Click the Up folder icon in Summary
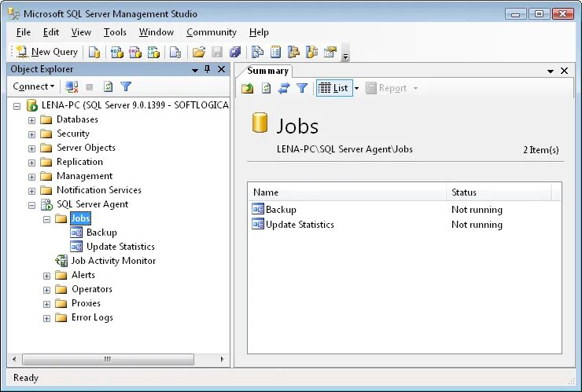 (248, 88)
